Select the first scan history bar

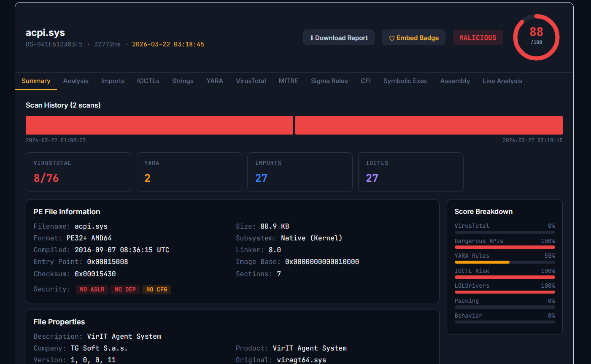[x=159, y=125]
